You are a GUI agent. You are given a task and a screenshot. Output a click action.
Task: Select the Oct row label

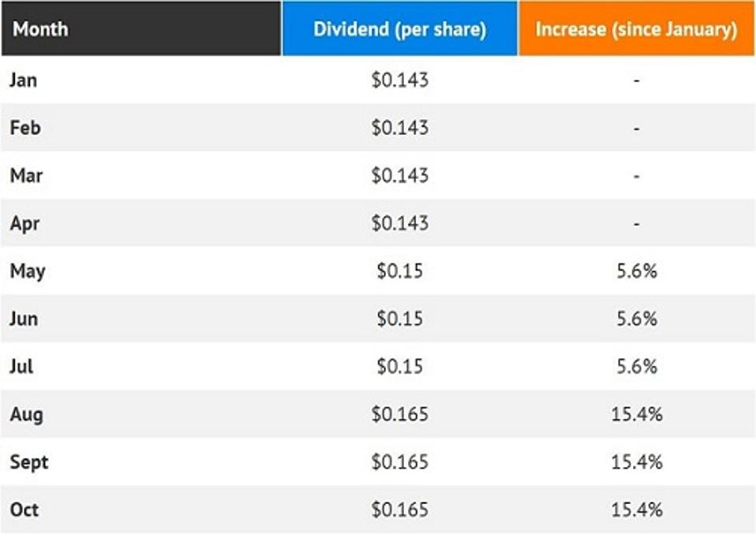point(24,510)
